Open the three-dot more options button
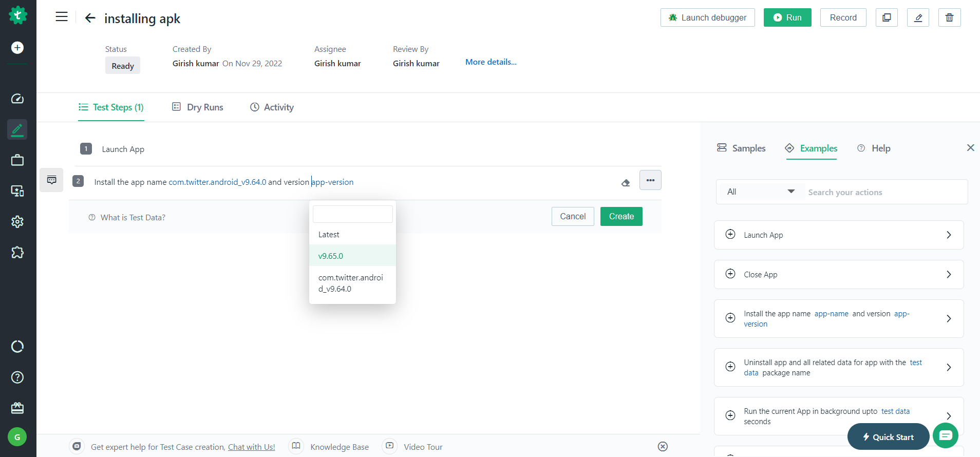This screenshot has height=457, width=980. [650, 180]
